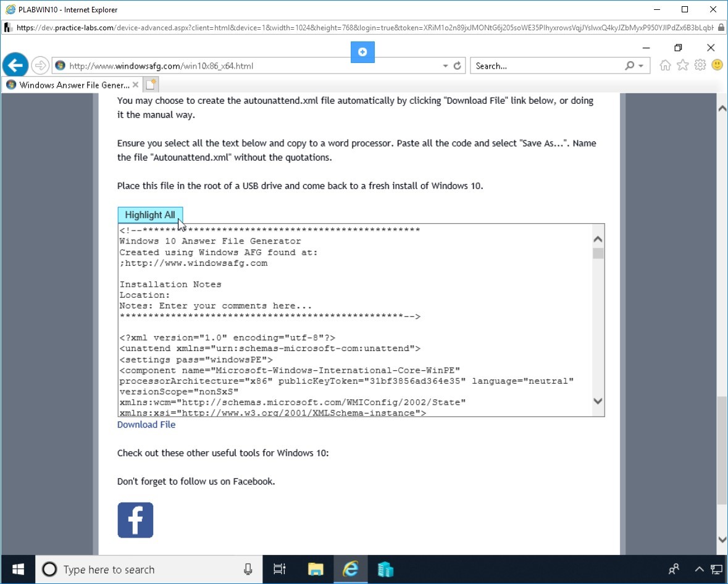Viewport: 728px width, 584px height.
Task: Activate the taskbar microphone icon
Action: click(x=248, y=569)
